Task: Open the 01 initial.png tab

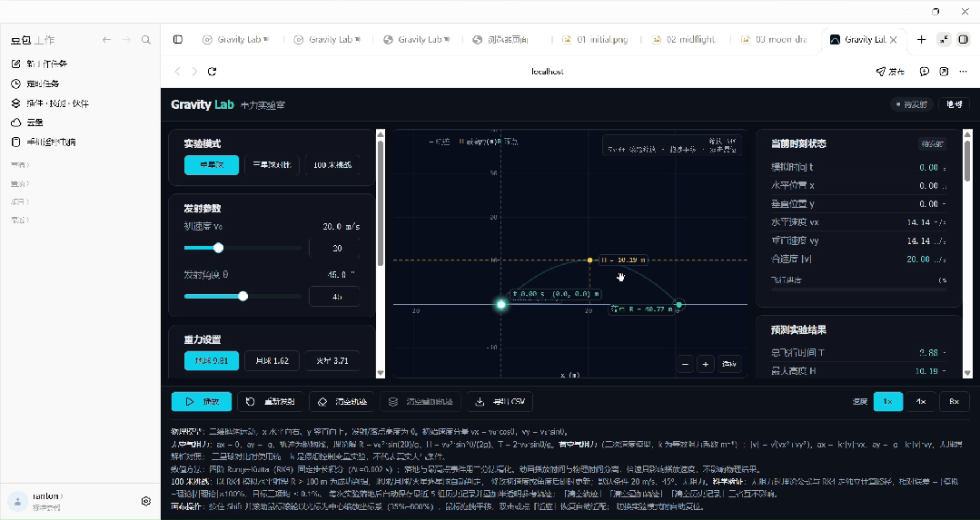Action: click(x=596, y=39)
